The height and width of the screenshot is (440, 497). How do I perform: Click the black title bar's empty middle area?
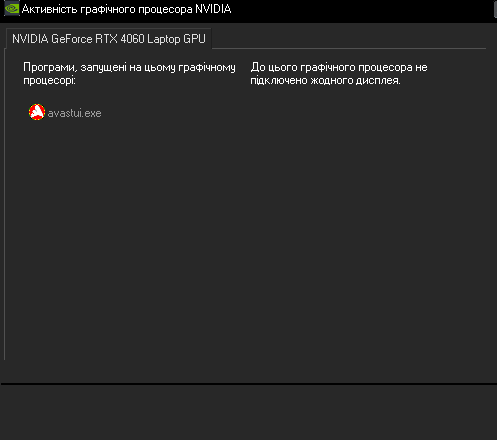pos(362,10)
